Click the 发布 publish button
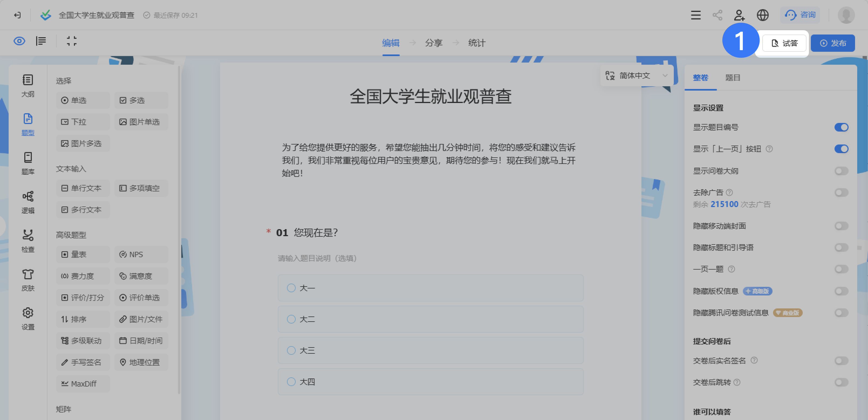868x420 pixels. (x=833, y=43)
